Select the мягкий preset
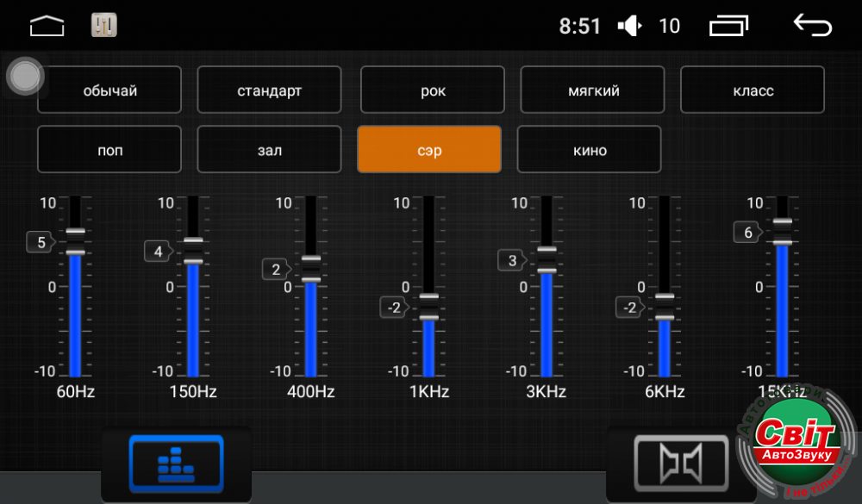 tap(593, 90)
